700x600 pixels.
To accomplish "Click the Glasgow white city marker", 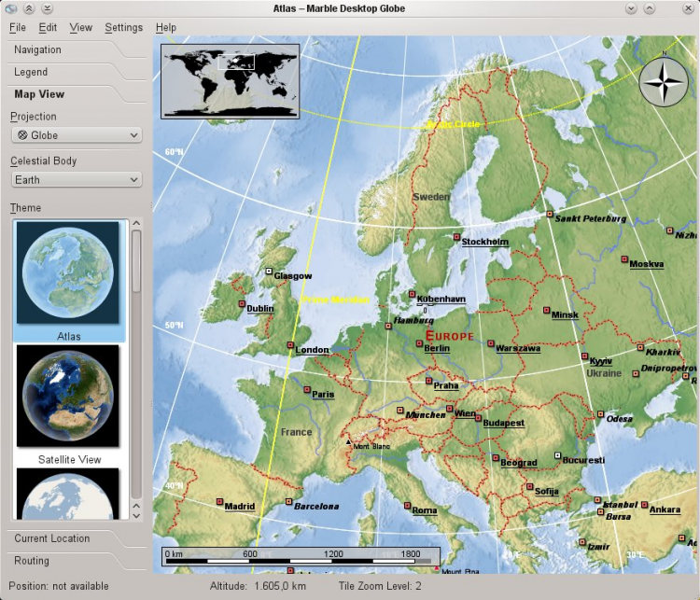I will coord(269,271).
